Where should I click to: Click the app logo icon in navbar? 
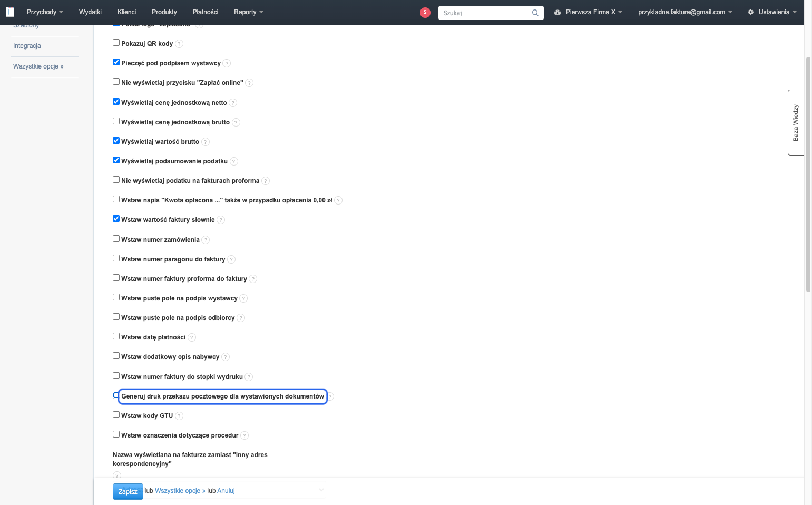(9, 12)
